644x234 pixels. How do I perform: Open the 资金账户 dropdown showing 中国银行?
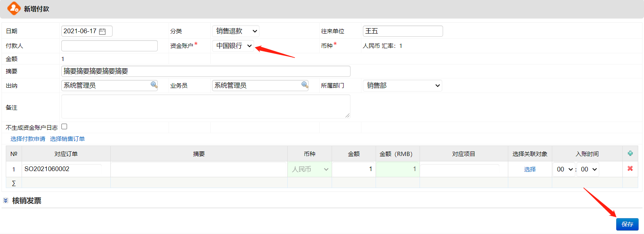[x=233, y=46]
